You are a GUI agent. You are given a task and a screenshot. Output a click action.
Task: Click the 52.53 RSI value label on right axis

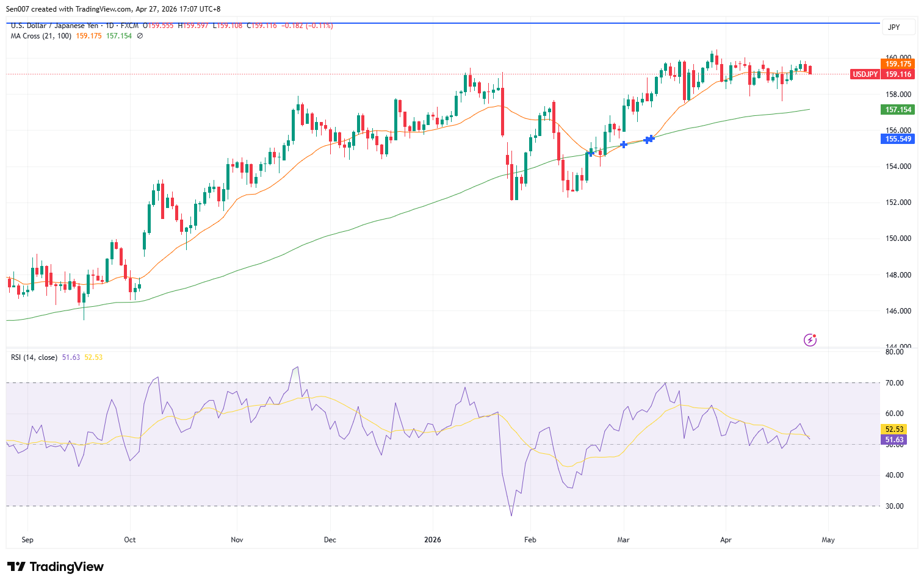[894, 429]
